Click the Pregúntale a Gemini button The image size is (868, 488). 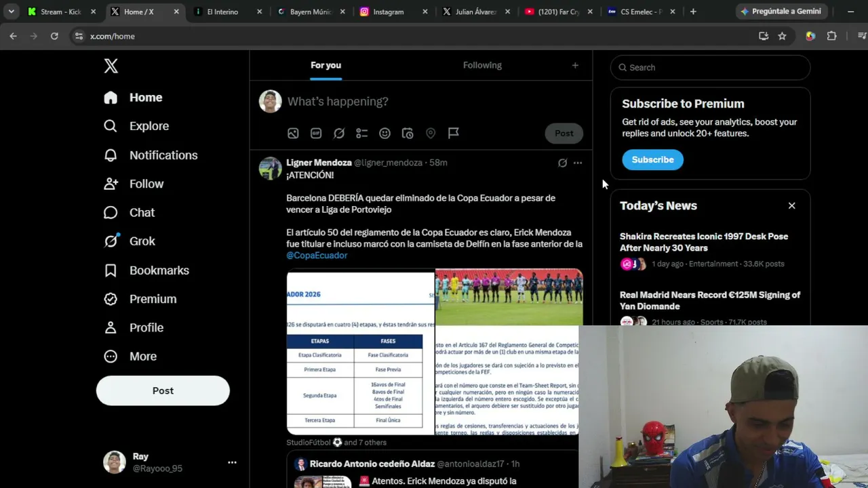pos(781,12)
